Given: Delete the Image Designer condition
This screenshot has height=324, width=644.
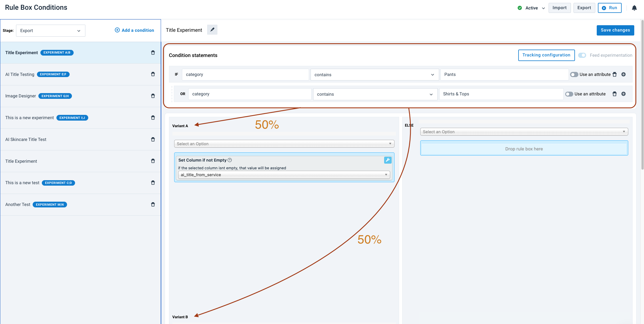Looking at the screenshot, I should [x=153, y=96].
